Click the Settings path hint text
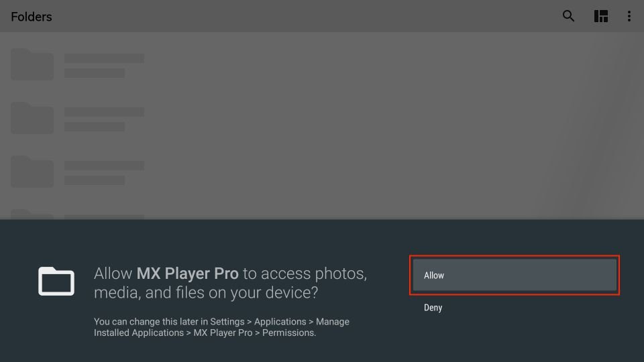 221,327
